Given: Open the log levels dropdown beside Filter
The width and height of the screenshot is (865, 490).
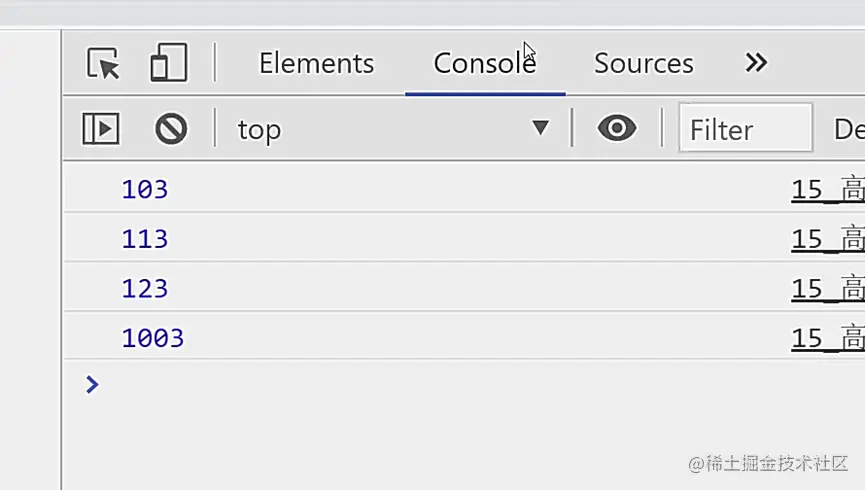Looking at the screenshot, I should click(848, 130).
